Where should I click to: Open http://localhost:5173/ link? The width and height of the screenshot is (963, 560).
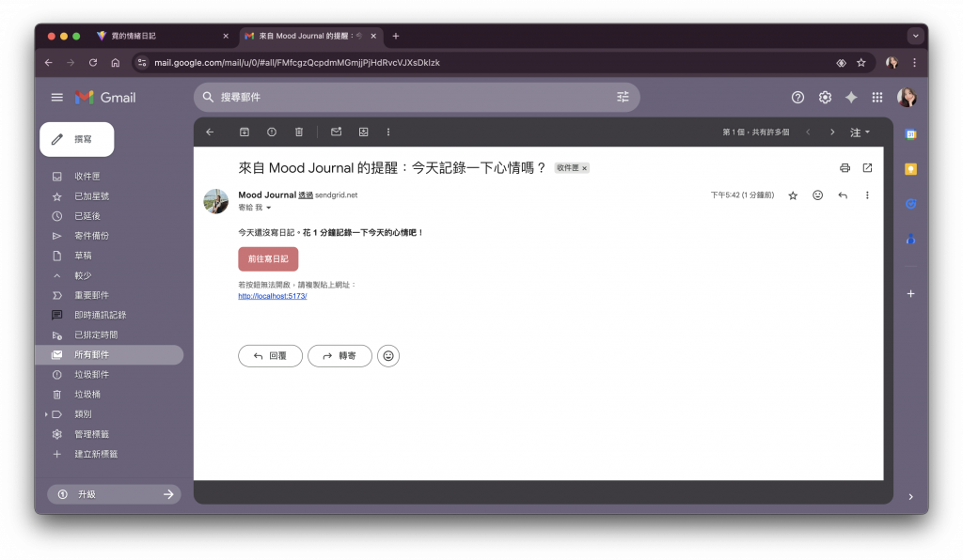tap(273, 296)
